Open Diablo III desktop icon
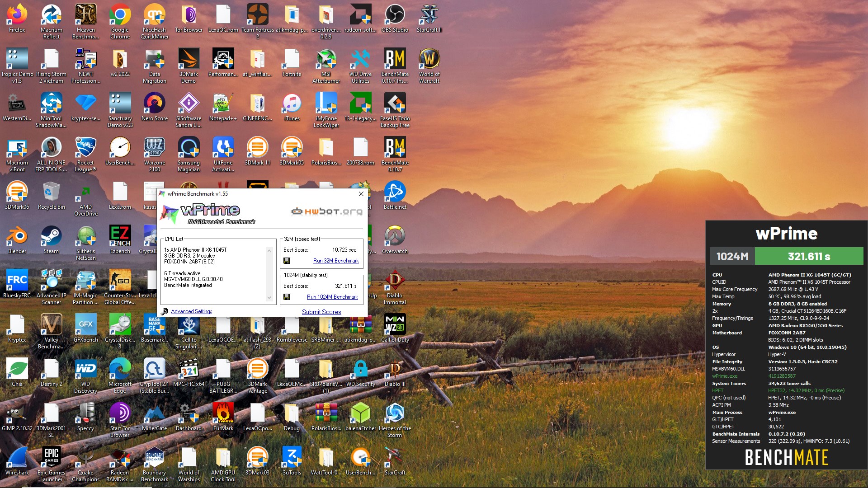 tap(395, 372)
